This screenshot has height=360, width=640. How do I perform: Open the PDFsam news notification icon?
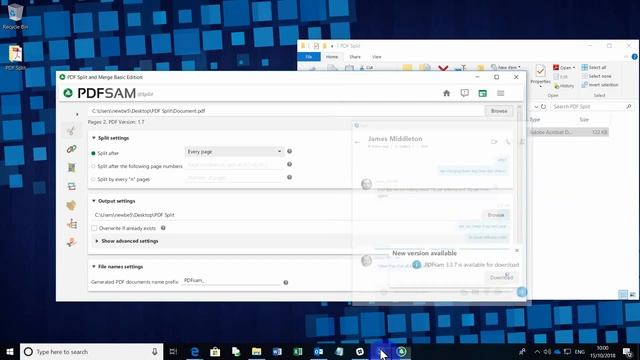(464, 93)
